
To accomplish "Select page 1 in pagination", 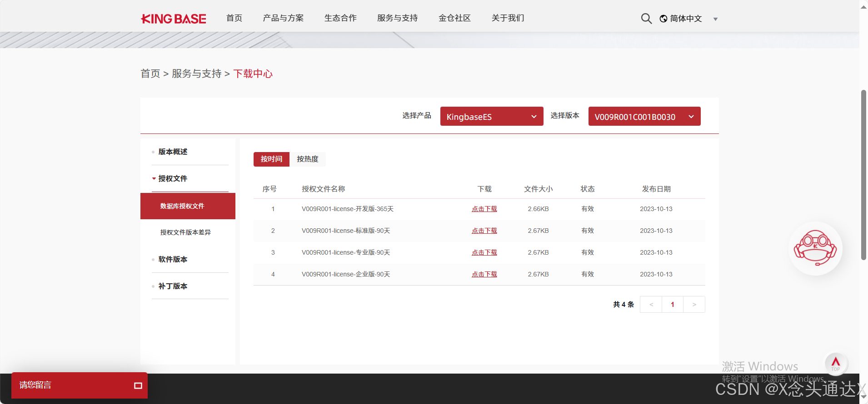I will [673, 305].
